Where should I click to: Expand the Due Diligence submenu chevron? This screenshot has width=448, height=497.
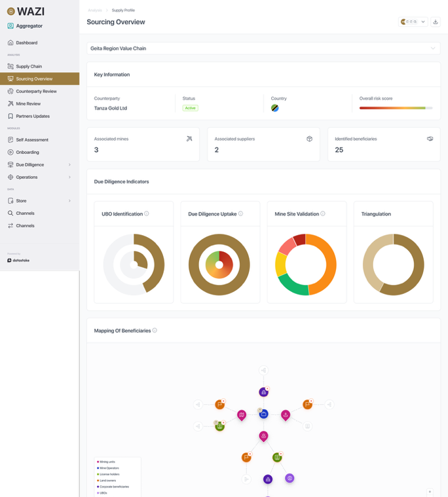tap(69, 164)
